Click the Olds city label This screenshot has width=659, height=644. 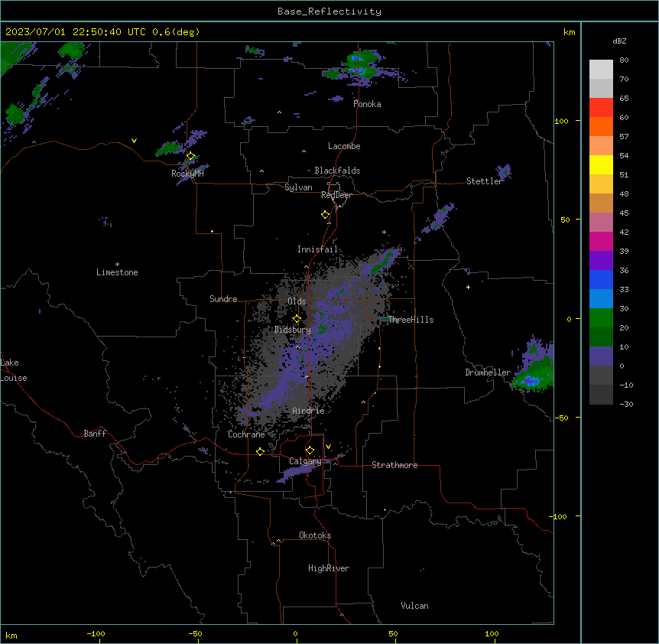tap(297, 301)
